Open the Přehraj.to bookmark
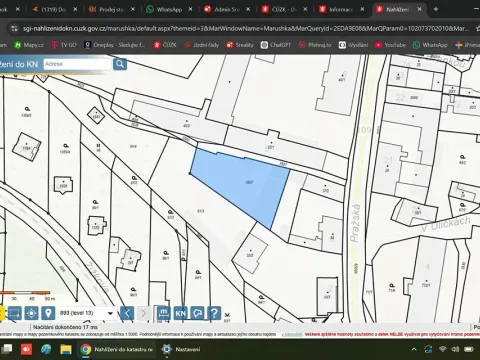Viewport: 480px width, 360px height. (x=315, y=45)
